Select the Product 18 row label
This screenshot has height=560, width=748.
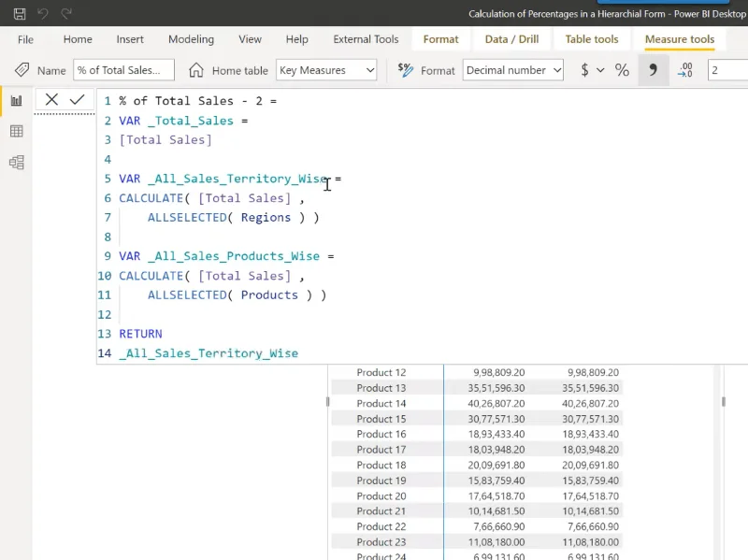point(381,465)
